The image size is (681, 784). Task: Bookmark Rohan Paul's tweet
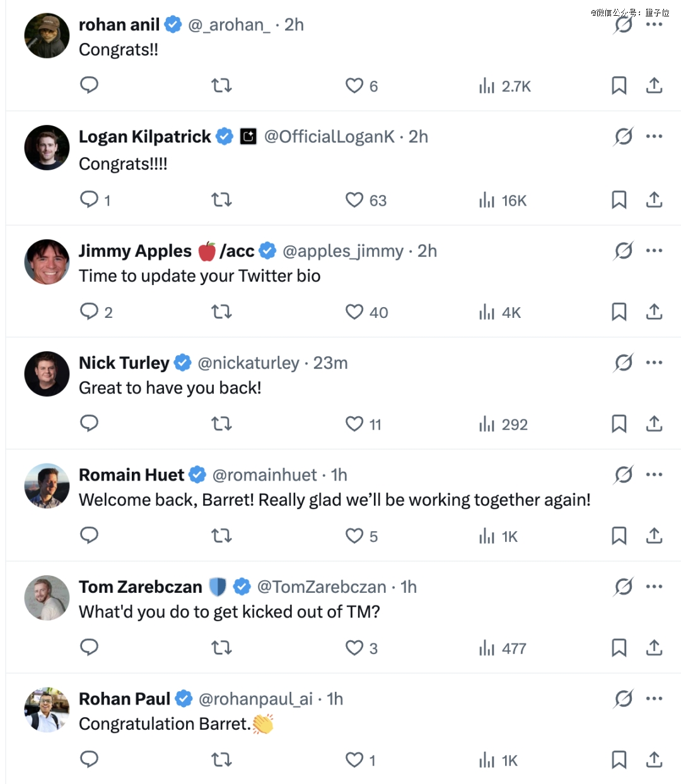[x=619, y=759]
